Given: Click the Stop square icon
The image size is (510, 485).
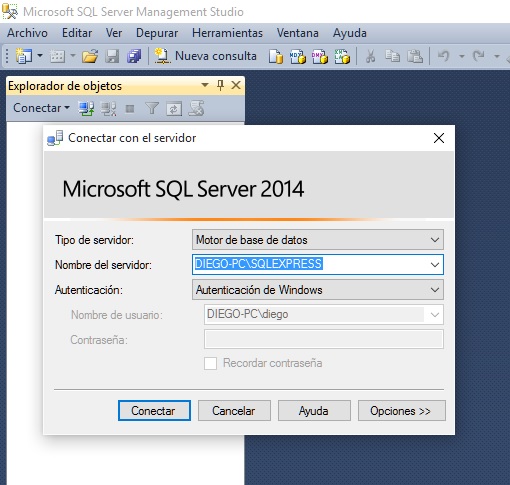Looking at the screenshot, I should tap(130, 109).
